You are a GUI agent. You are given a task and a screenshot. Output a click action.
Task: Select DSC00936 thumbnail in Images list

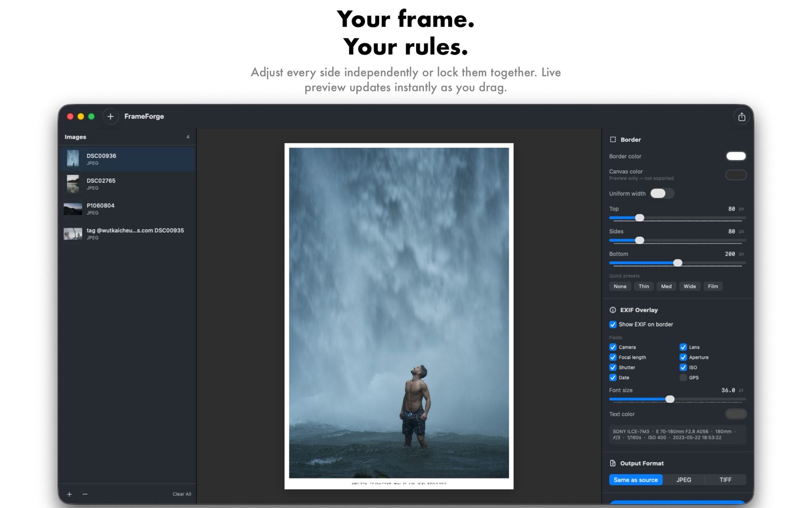pos(73,158)
